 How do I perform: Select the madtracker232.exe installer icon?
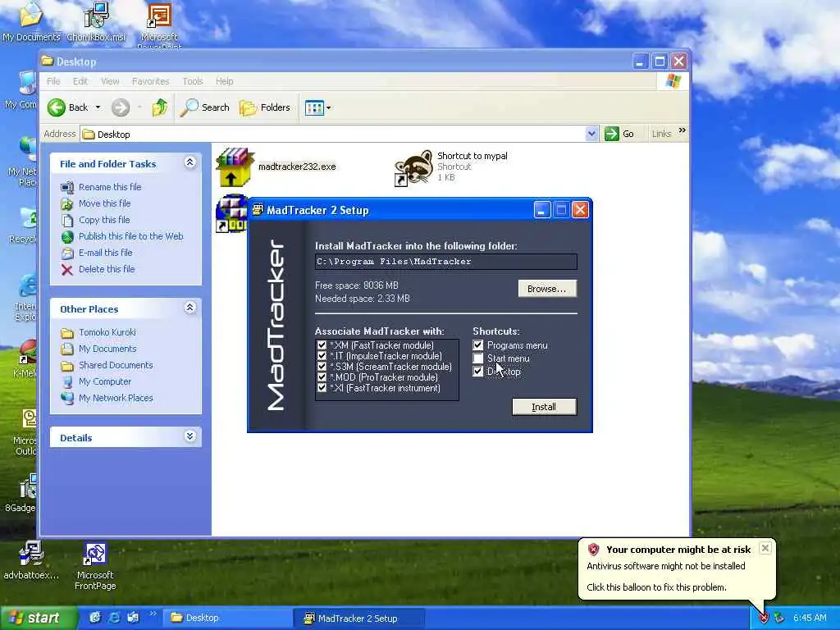(x=235, y=167)
